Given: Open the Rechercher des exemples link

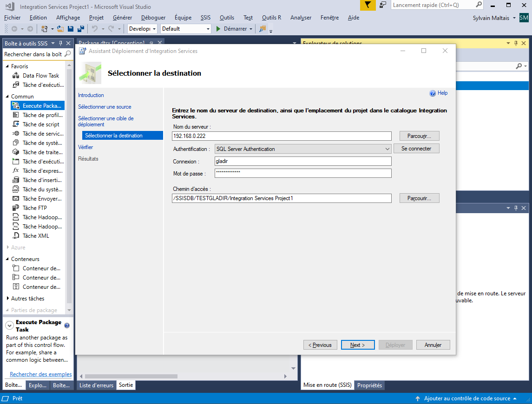Looking at the screenshot, I should point(41,374).
